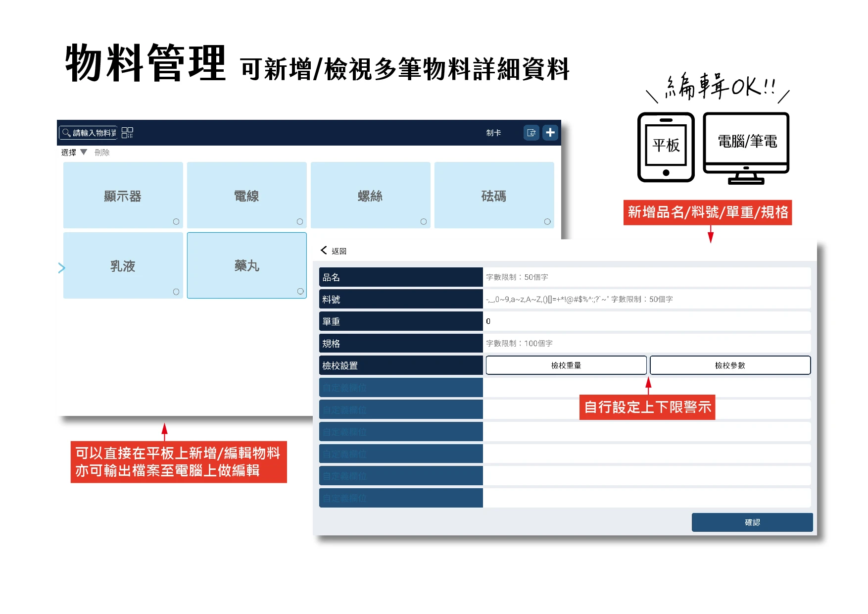Viewport: 868px width, 614px height.
Task: Click the 刪除 option
Action: tap(102, 153)
